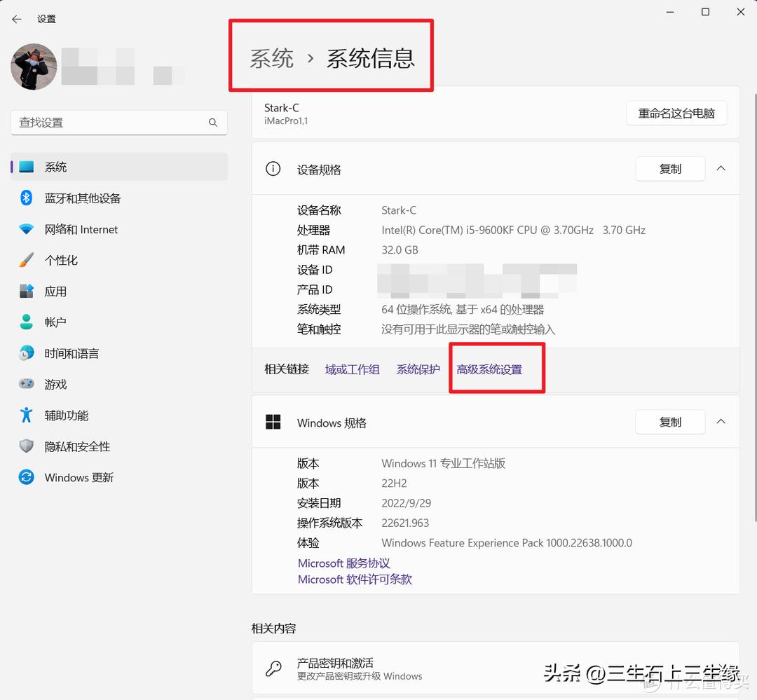This screenshot has height=700, width=757.
Task: Click the 帐户 account icon in sidebar
Action: point(25,322)
